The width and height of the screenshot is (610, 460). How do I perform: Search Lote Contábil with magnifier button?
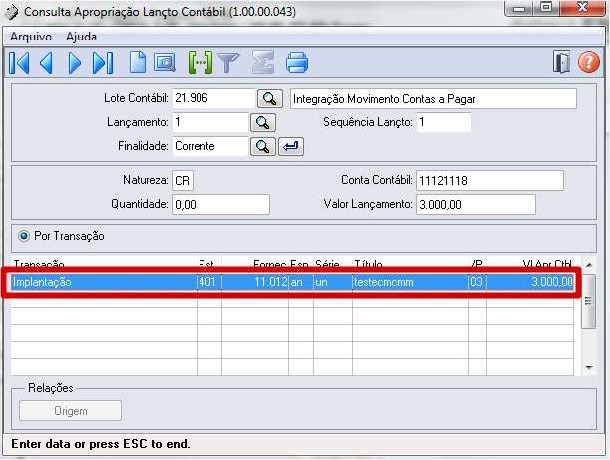pos(270,98)
